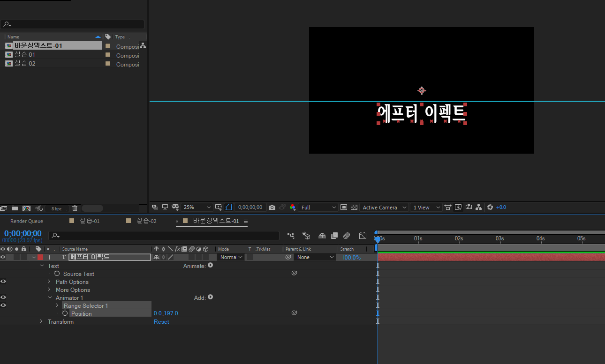Open the Normal blending mode dropdown

tap(231, 257)
